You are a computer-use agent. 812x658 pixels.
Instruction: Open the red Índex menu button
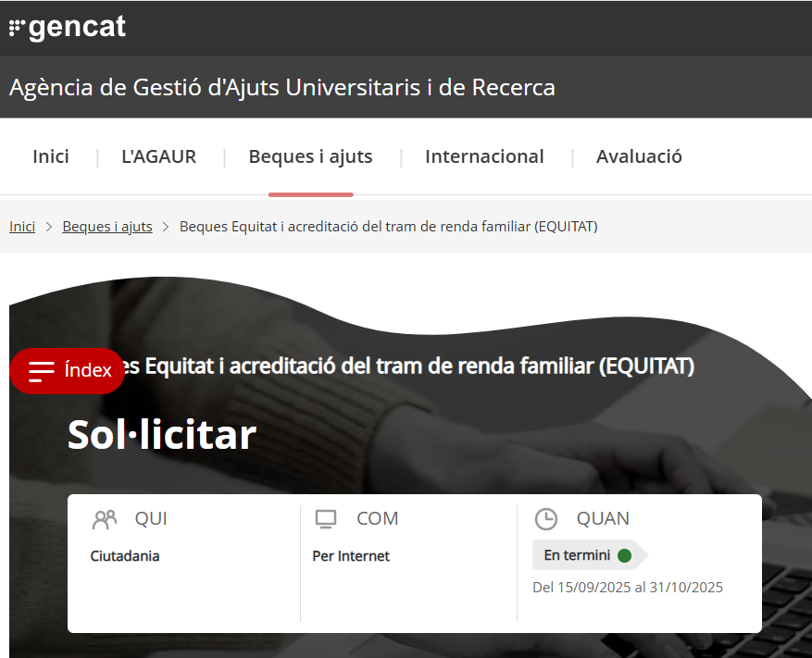68,371
